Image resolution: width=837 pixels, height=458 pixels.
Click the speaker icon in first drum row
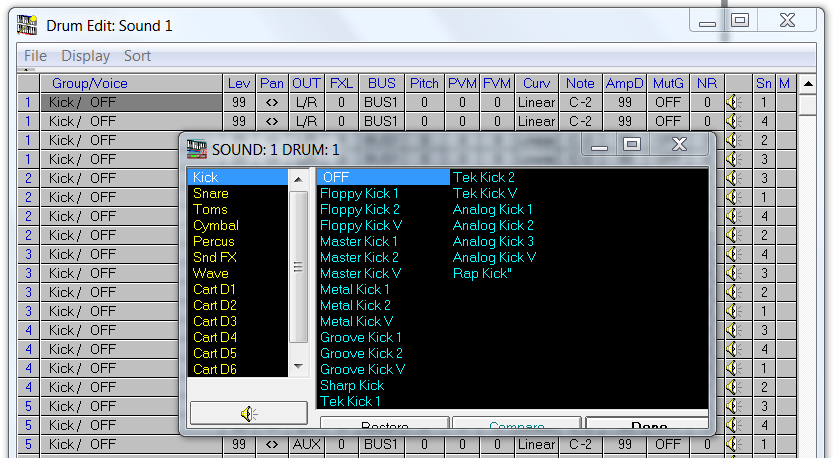733,102
